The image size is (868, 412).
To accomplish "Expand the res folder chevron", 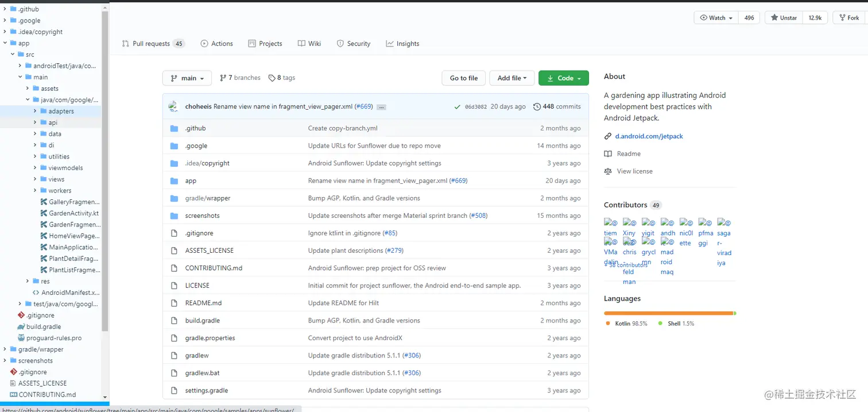I will [28, 281].
